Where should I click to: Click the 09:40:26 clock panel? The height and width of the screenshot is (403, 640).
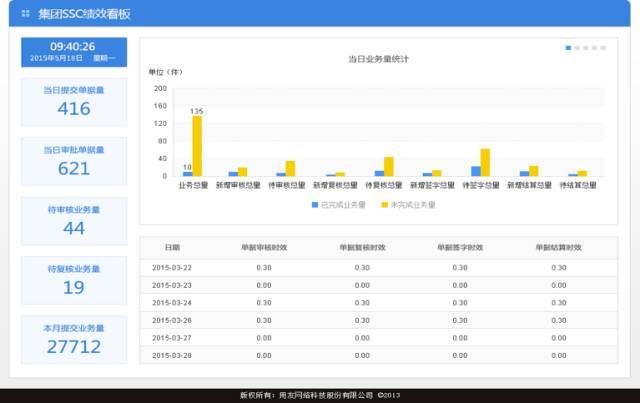coord(74,52)
